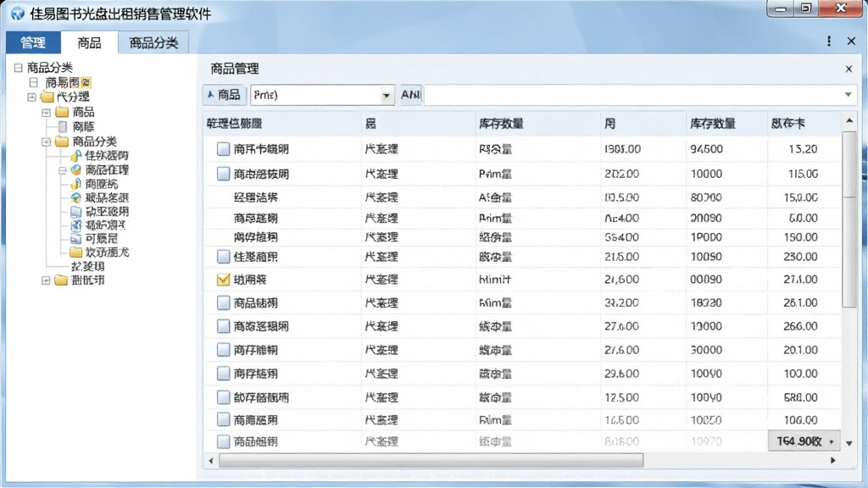The width and height of the screenshot is (868, 488).
Task: Select the cell showing 21.5.00
Action: tap(643, 257)
